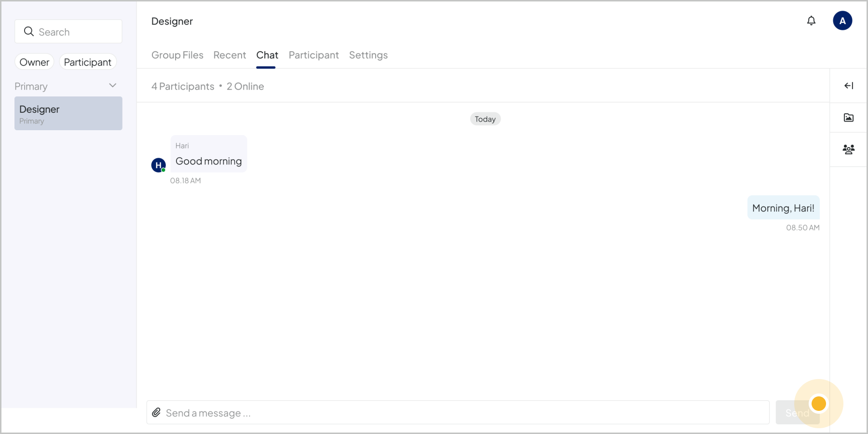Open the shared media gallery icon
Viewport: 868px width, 434px height.
click(848, 118)
